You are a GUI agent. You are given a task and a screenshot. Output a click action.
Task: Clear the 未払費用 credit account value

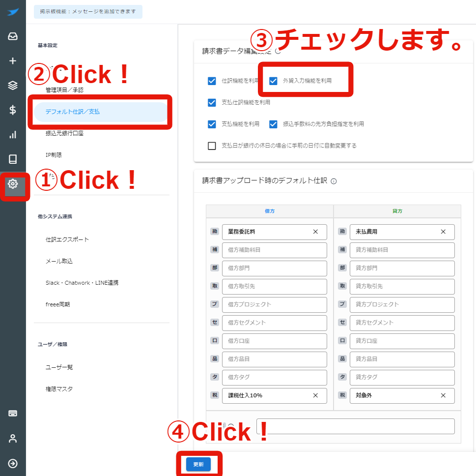point(443,232)
